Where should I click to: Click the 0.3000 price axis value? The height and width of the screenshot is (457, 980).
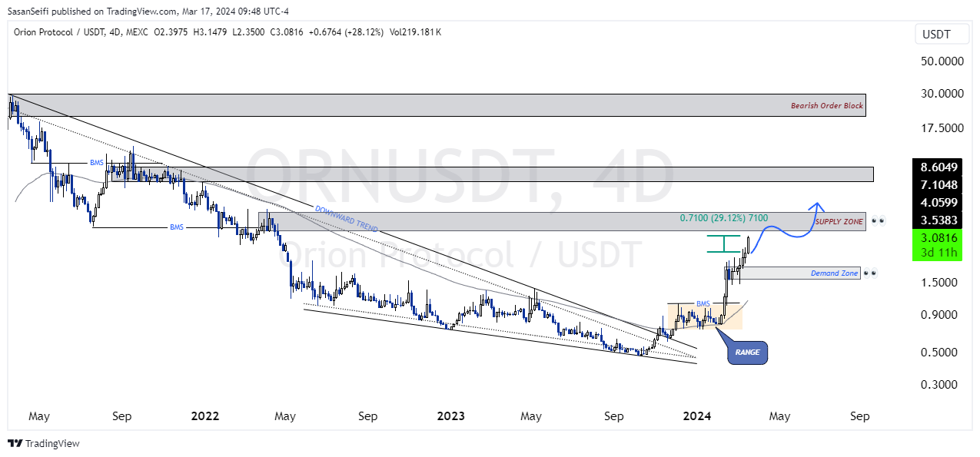coord(938,384)
